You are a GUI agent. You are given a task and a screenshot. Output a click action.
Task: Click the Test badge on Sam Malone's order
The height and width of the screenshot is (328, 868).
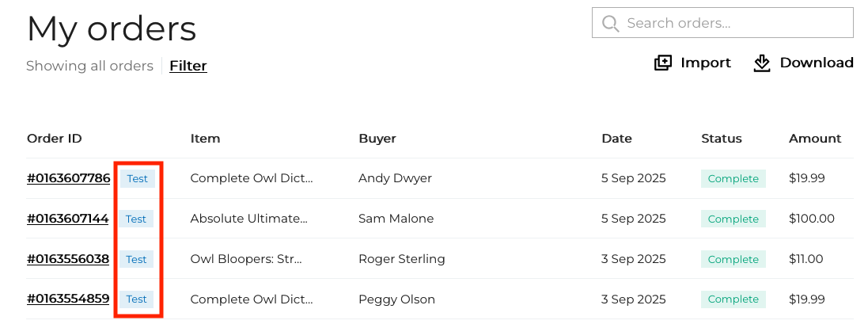pyautogui.click(x=136, y=219)
